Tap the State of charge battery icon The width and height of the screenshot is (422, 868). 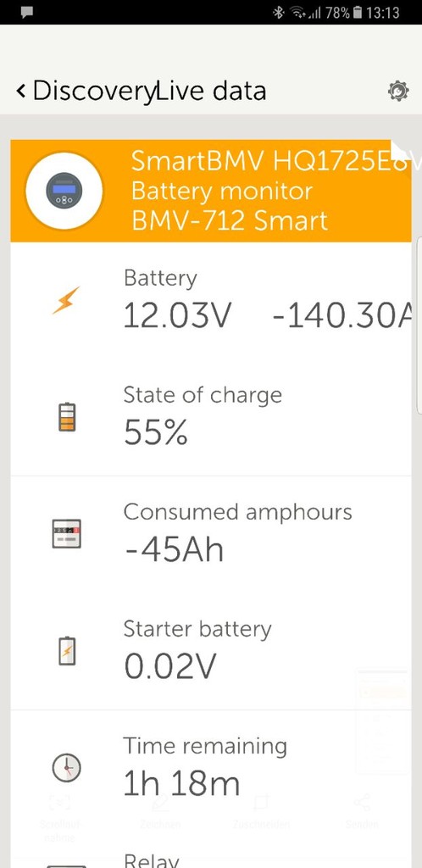pyautogui.click(x=67, y=417)
